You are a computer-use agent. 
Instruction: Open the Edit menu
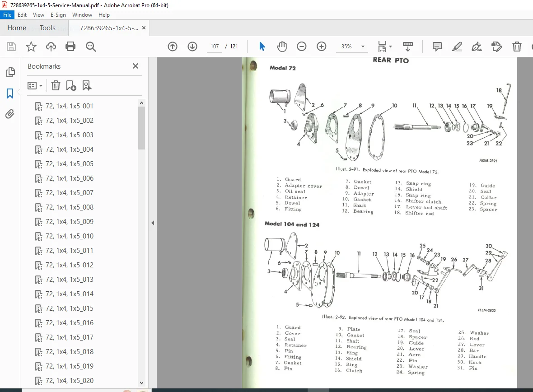point(22,14)
